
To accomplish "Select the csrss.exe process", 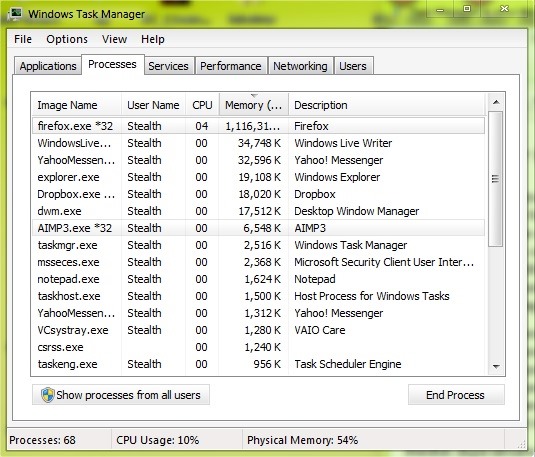I will coord(258,347).
